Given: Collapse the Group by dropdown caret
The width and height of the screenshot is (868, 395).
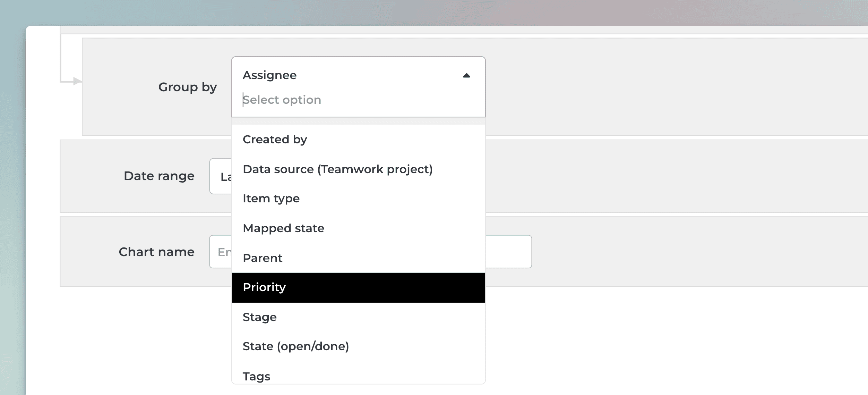Looking at the screenshot, I should (x=466, y=76).
